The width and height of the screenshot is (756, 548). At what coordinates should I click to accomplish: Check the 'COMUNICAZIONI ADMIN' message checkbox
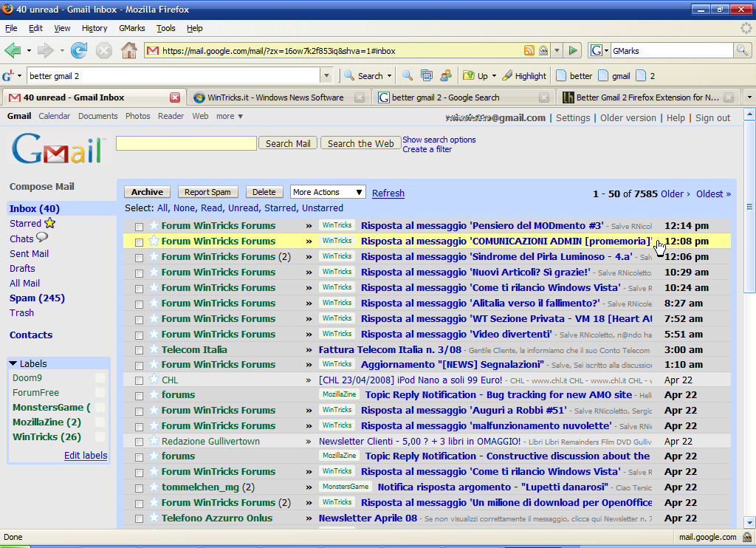pos(139,242)
